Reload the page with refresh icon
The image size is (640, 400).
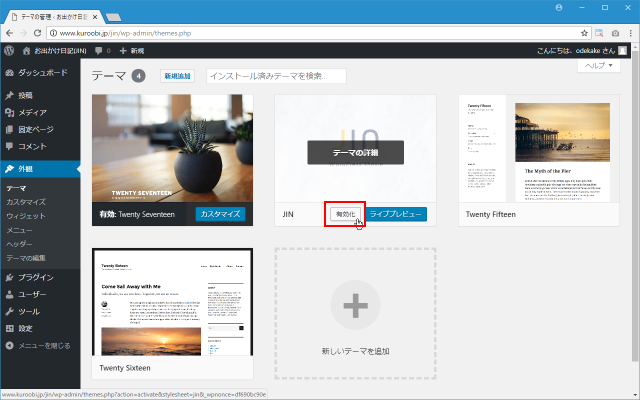37,33
